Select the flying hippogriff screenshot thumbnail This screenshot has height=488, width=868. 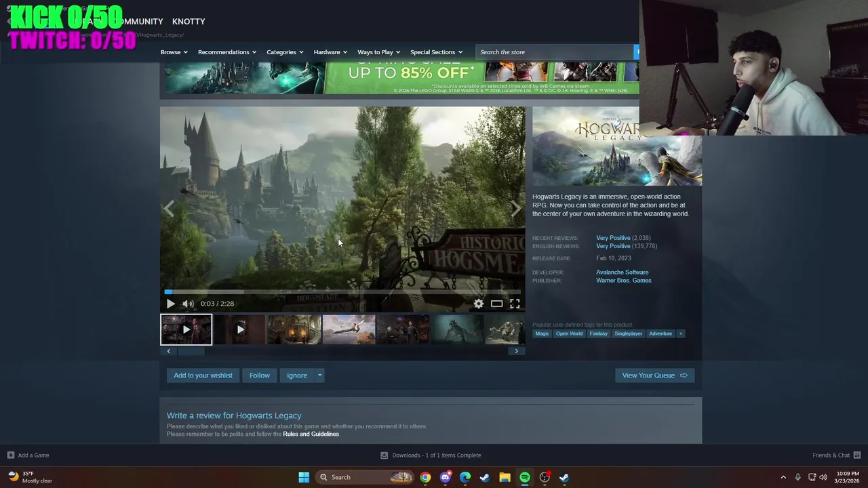click(349, 329)
